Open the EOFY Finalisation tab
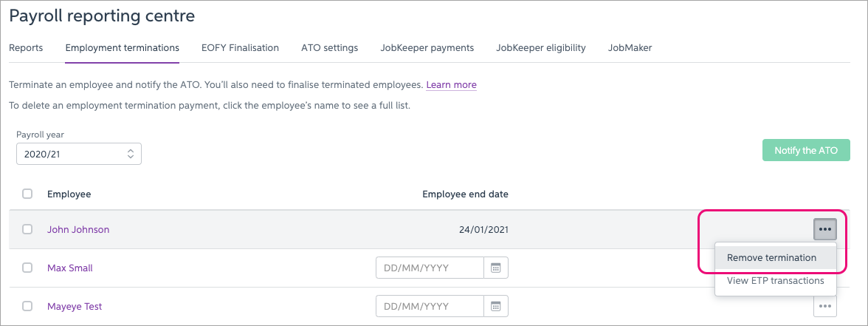This screenshot has width=868, height=326. click(x=240, y=48)
